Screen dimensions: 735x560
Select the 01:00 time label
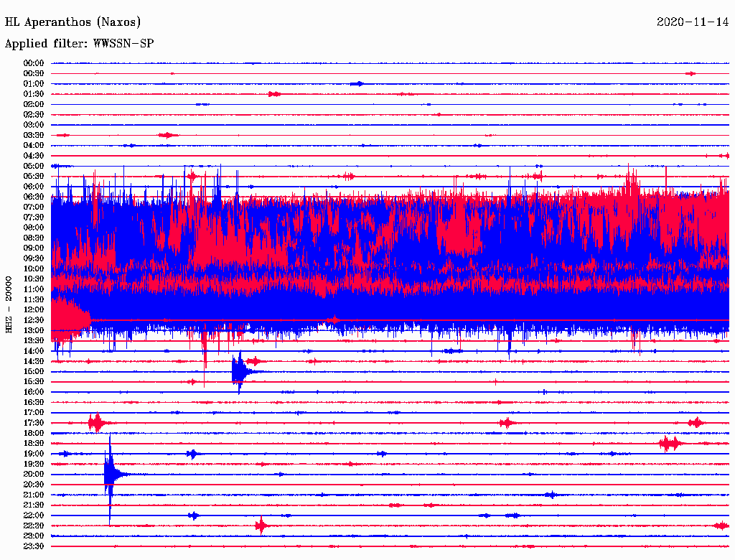pos(34,84)
